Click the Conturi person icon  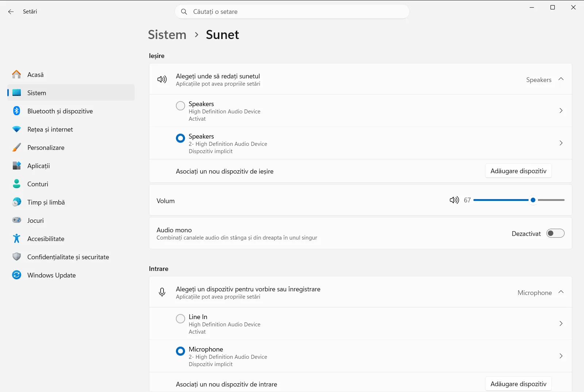tap(16, 184)
